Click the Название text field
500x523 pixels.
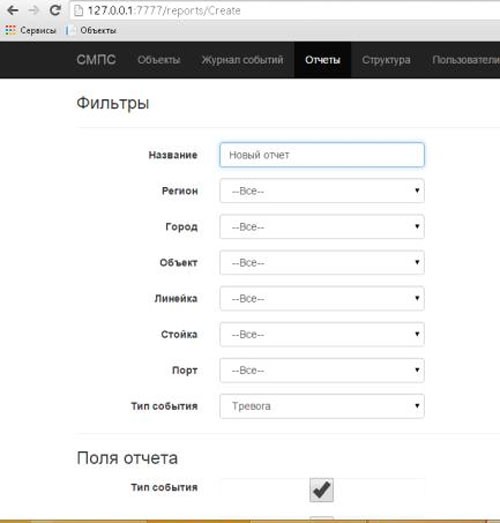pos(322,155)
